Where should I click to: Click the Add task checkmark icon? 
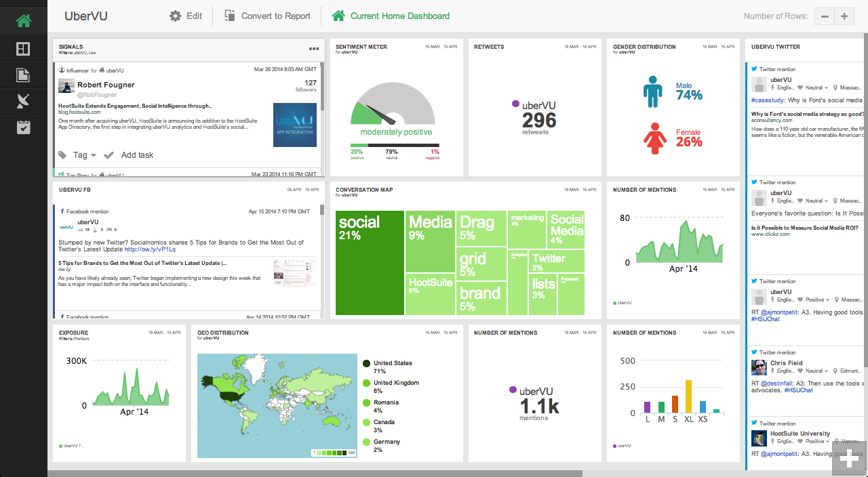point(108,155)
